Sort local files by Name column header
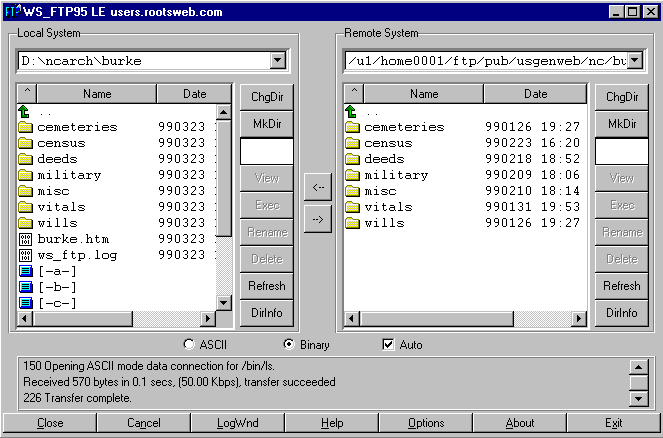Image resolution: width=663 pixels, height=438 pixels. point(97,94)
